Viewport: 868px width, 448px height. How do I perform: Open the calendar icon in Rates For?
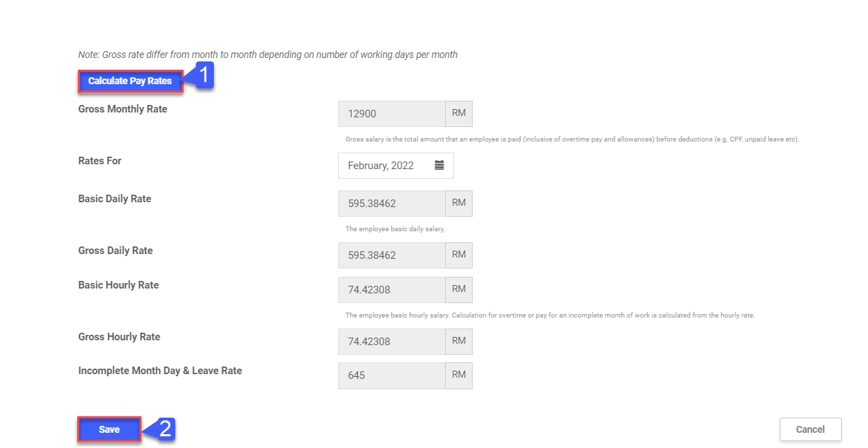click(440, 166)
